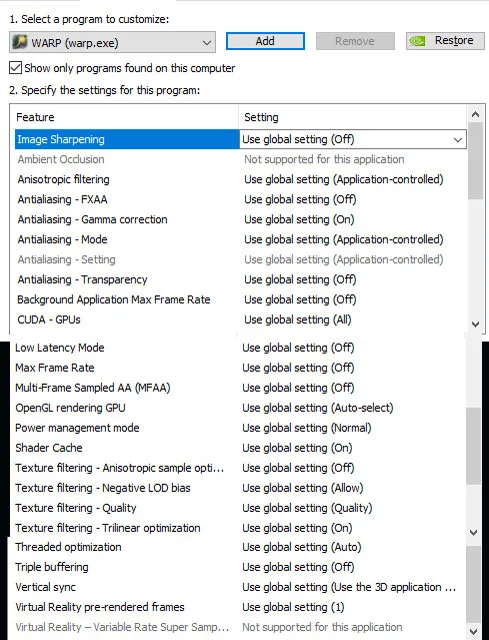Click the OpenGL rendering GPU setting (Auto-select)

[x=318, y=407]
